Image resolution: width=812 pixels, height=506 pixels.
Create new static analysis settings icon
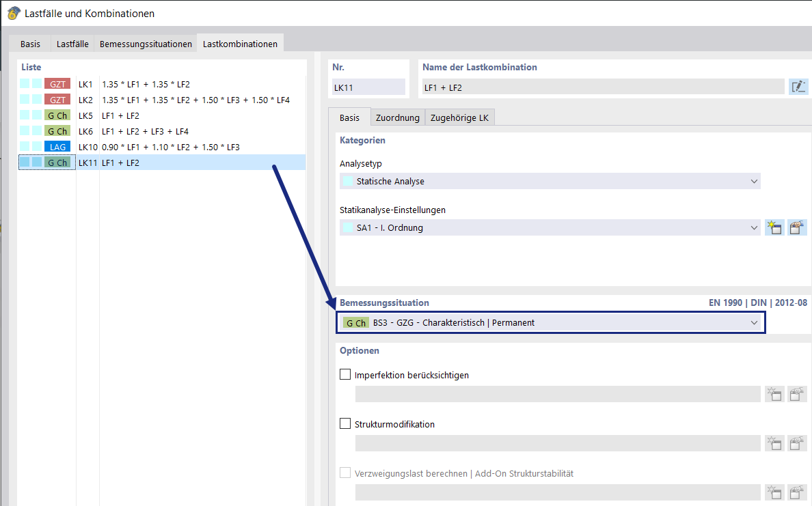tap(774, 227)
